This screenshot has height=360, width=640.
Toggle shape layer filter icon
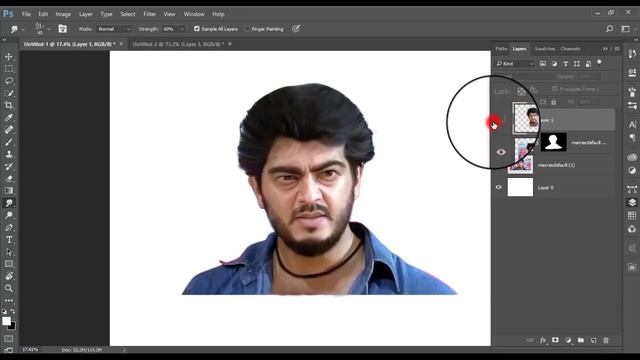(577, 64)
